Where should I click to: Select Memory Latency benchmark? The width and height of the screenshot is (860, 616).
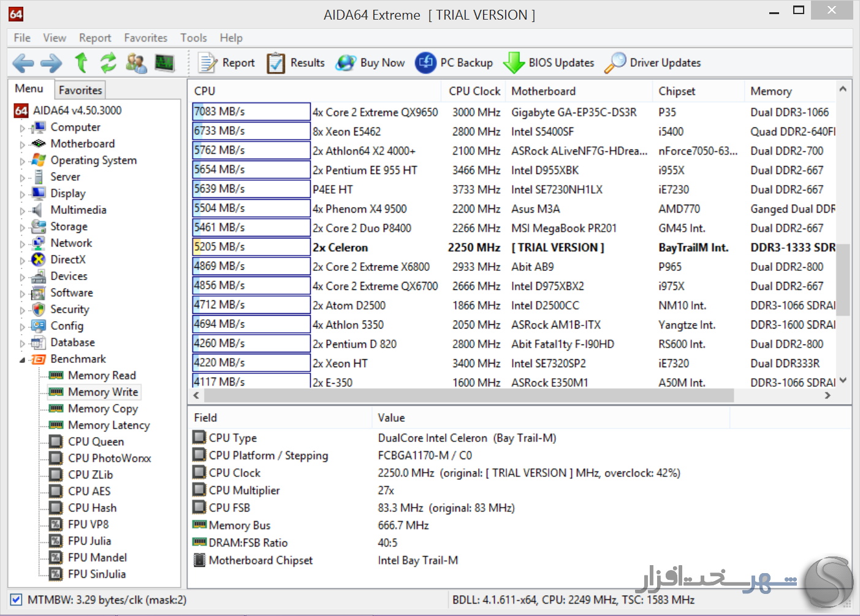(x=108, y=425)
